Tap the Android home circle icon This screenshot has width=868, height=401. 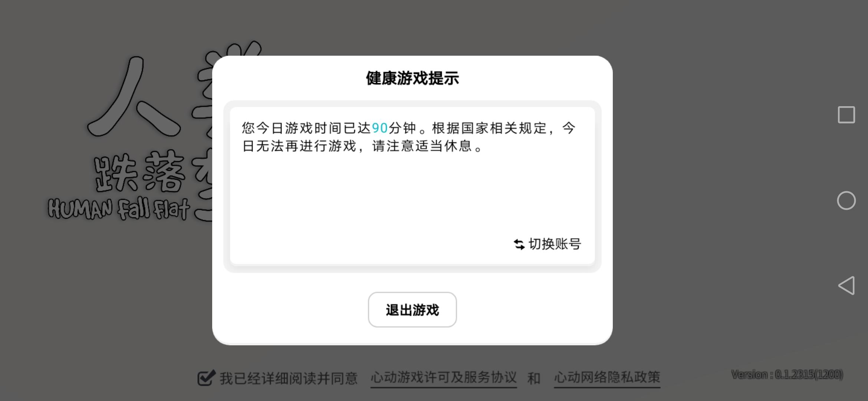pyautogui.click(x=846, y=200)
